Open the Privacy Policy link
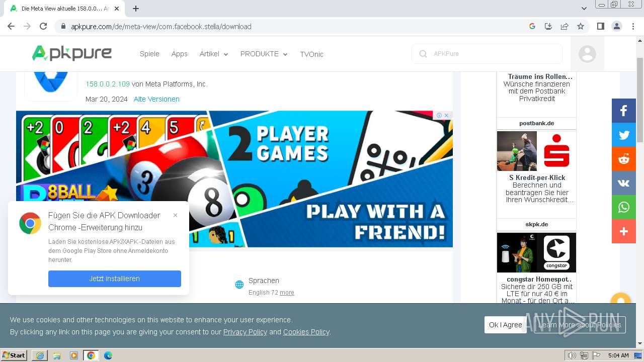The height and width of the screenshot is (362, 644). point(245,332)
